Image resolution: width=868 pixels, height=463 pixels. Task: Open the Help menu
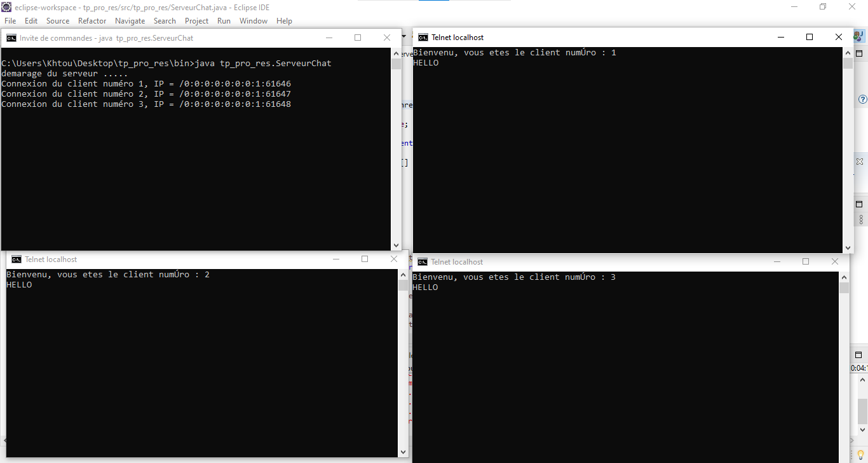point(284,21)
